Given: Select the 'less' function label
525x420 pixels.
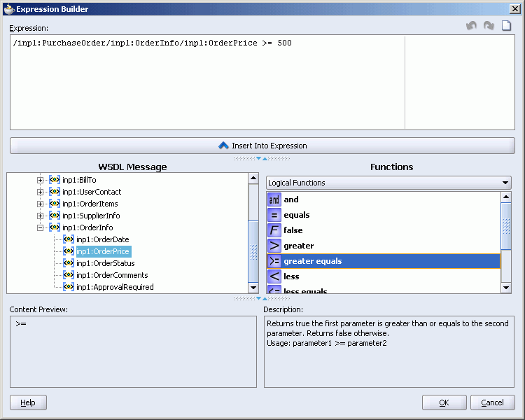Looking at the screenshot, I should (291, 276).
